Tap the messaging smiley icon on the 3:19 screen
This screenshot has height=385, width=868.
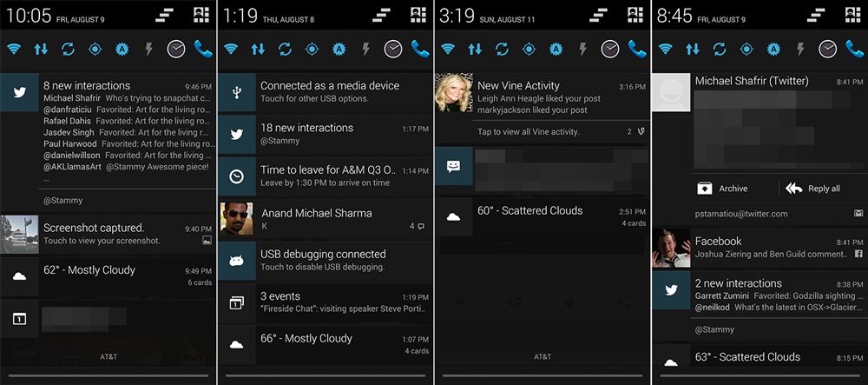click(453, 166)
